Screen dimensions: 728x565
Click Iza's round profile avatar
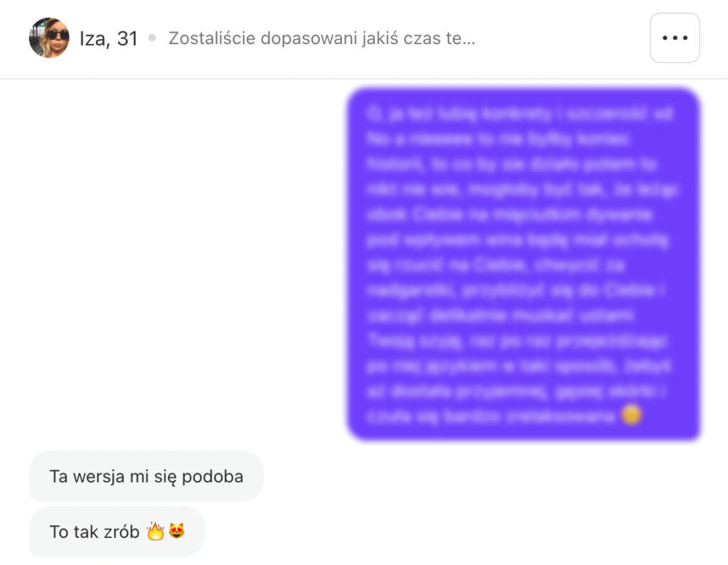coord(49,38)
